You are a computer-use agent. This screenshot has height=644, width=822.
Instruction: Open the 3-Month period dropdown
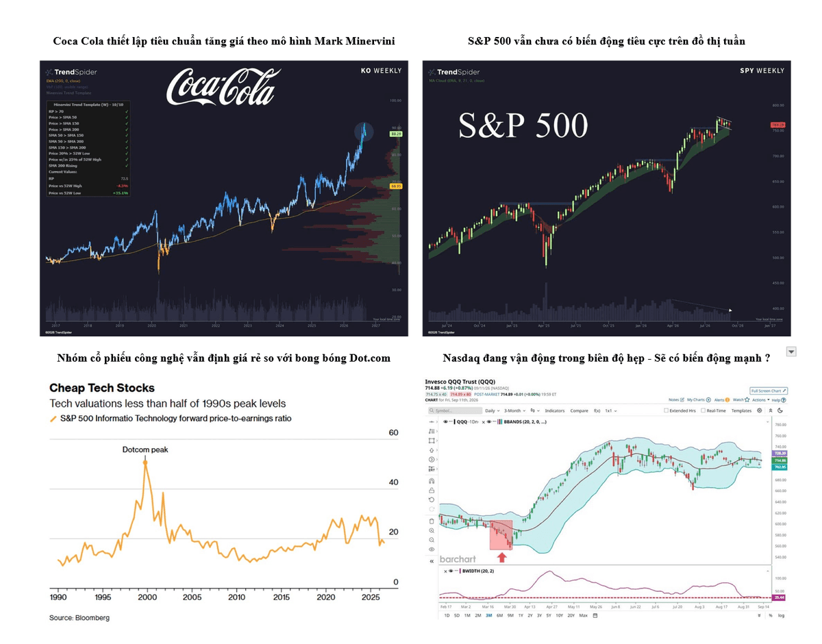(514, 410)
